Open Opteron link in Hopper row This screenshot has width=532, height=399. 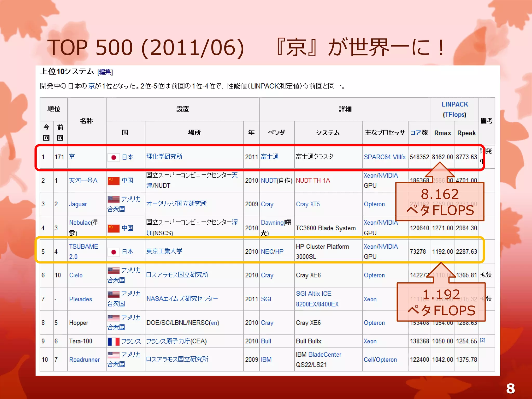click(x=374, y=323)
